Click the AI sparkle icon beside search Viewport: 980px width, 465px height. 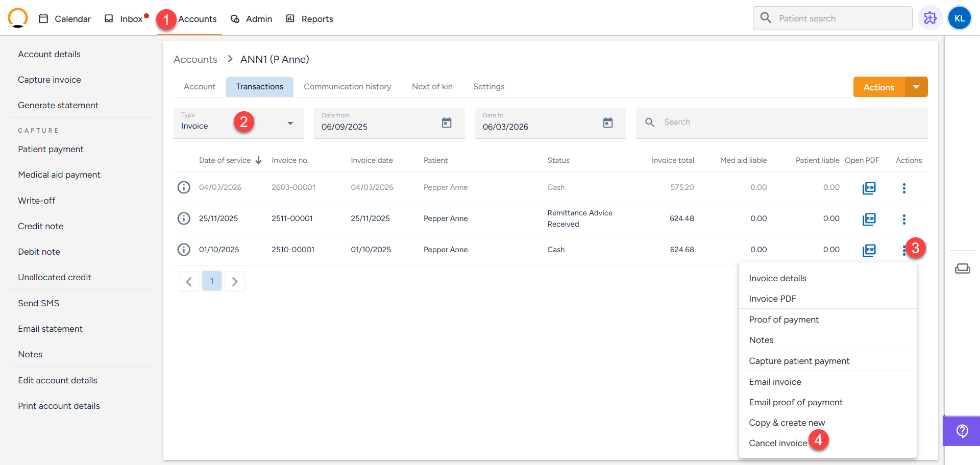[930, 18]
